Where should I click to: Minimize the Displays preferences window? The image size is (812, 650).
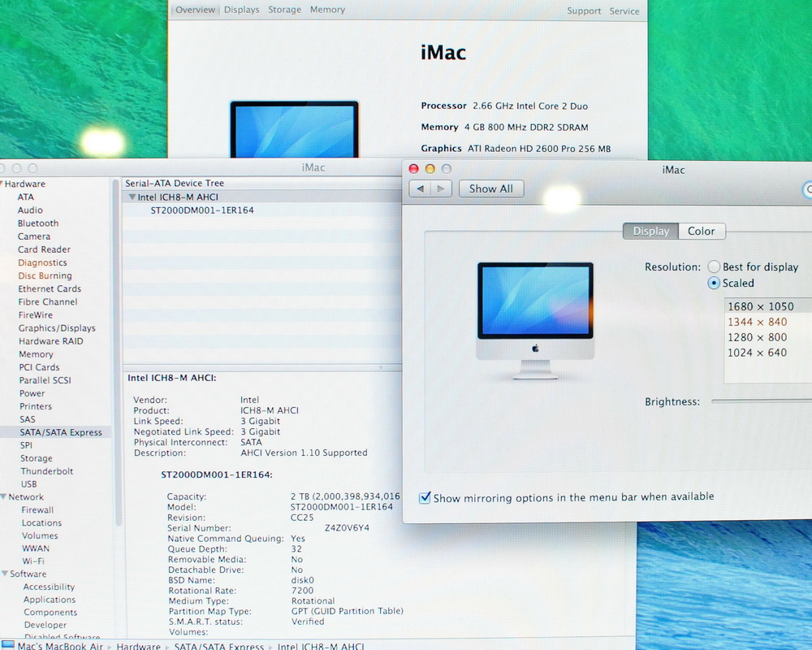pyautogui.click(x=430, y=168)
